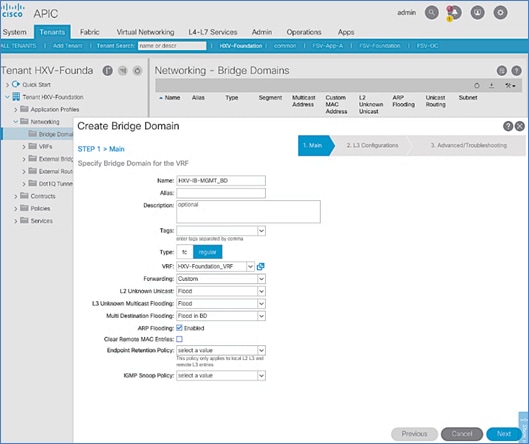Click the Tenant HXV-Foundation tree icon

(16, 97)
